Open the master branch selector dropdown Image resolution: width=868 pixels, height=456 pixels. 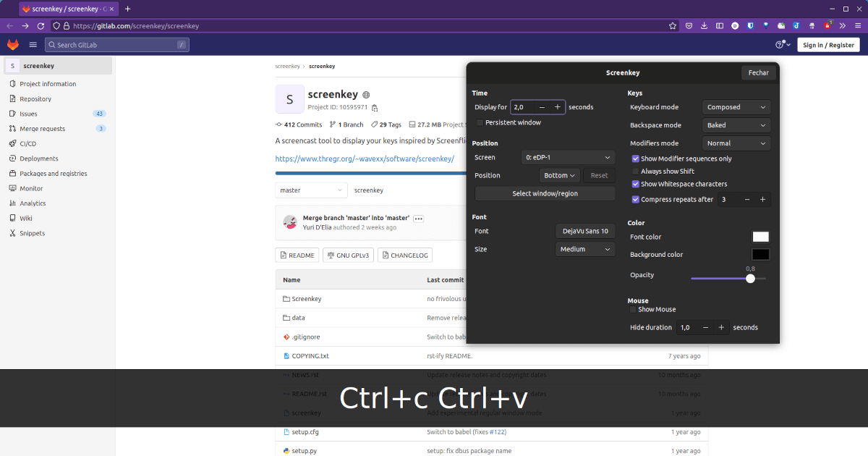click(311, 190)
